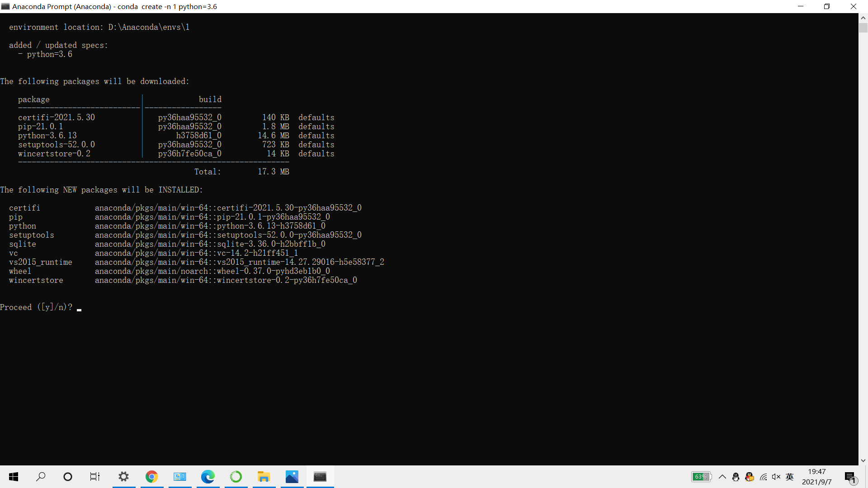This screenshot has width=868, height=488.
Task: Open Task View on the taskbar
Action: pyautogui.click(x=95, y=477)
